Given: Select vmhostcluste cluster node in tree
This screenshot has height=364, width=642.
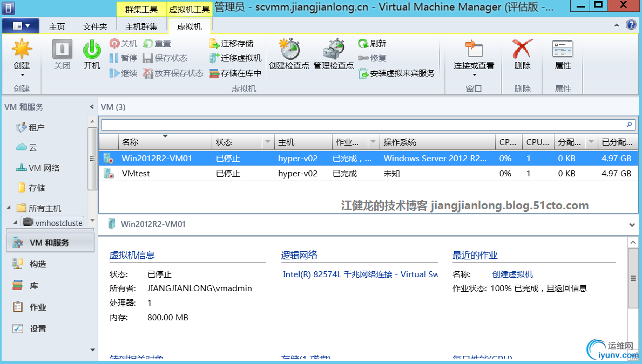Looking at the screenshot, I should pos(52,223).
